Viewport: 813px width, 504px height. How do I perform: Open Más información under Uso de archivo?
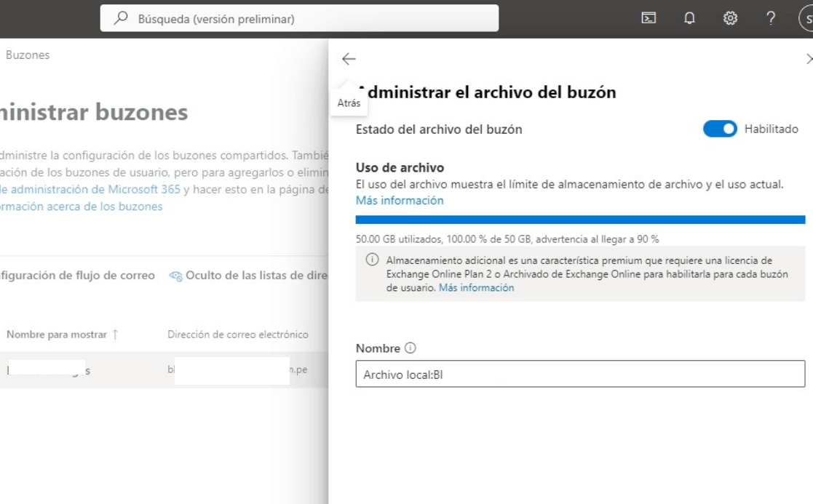tap(400, 201)
